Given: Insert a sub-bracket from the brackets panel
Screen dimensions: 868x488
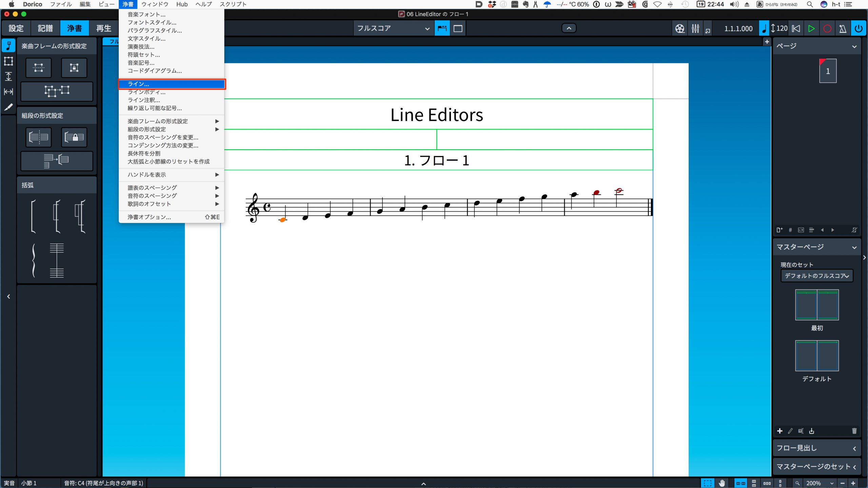Looking at the screenshot, I should (57, 216).
